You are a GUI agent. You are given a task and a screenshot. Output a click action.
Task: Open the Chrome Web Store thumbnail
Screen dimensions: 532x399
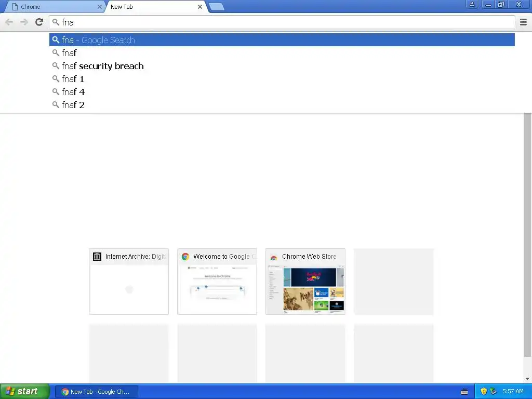click(x=305, y=282)
